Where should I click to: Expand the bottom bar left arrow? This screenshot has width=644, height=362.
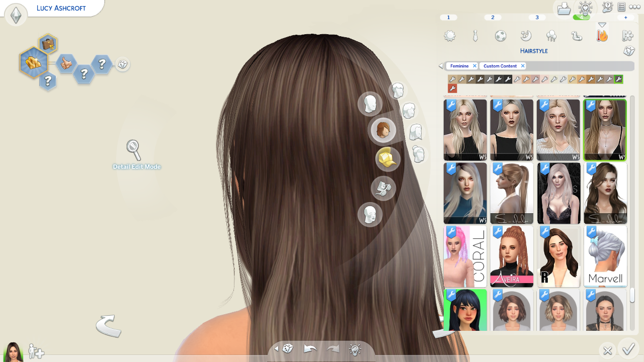[276, 348]
